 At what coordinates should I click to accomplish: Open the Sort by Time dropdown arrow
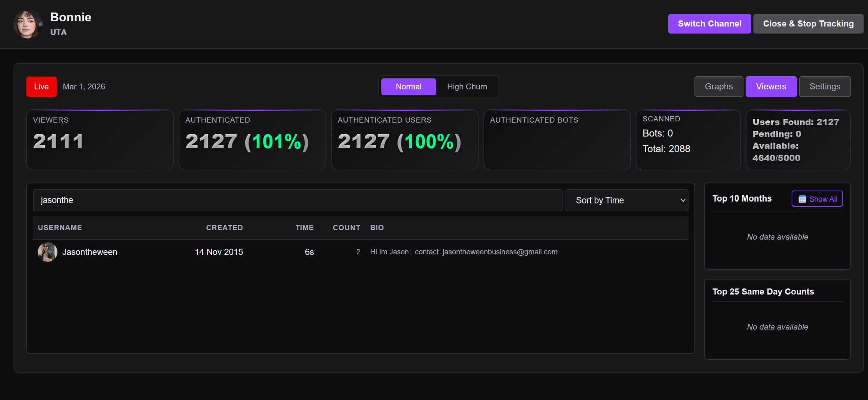(683, 200)
